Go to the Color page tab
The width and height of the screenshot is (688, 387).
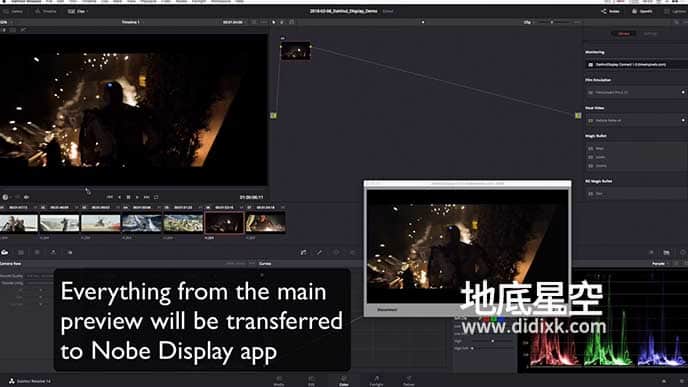[344, 380]
